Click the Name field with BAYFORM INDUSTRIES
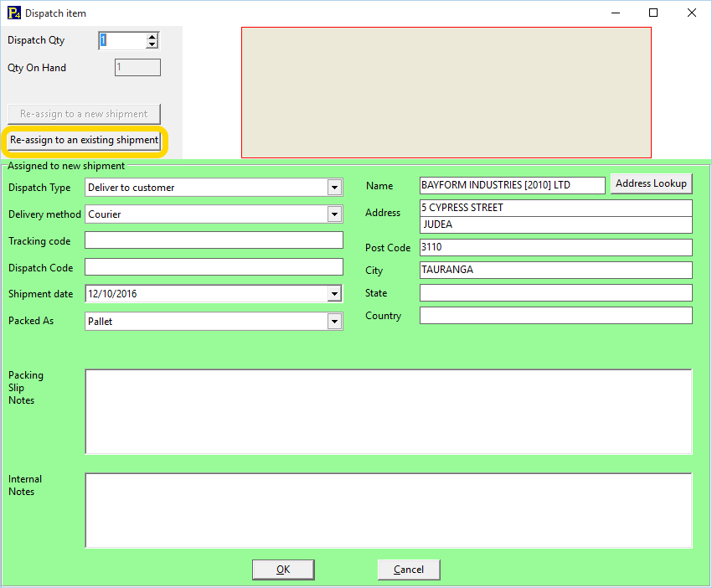The width and height of the screenshot is (712, 588). coord(512,185)
